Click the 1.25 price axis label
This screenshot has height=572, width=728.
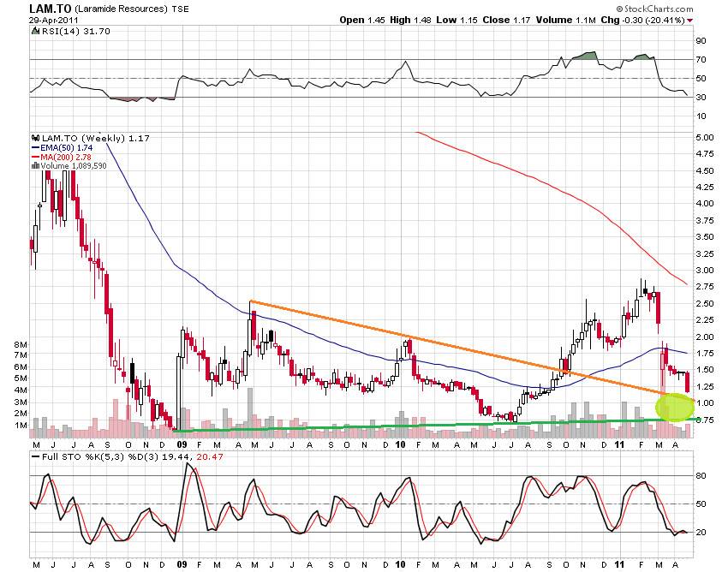[x=705, y=387]
